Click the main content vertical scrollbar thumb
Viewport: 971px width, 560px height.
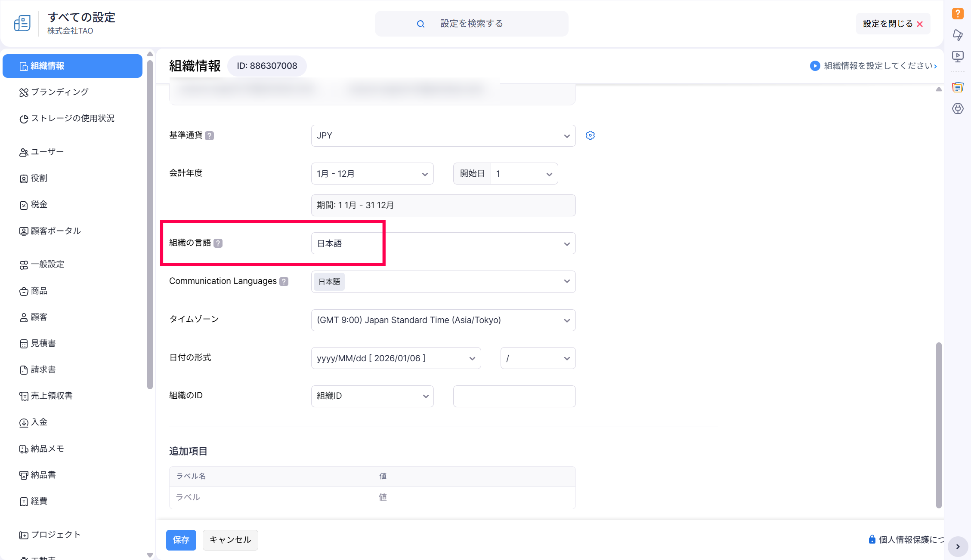(x=938, y=425)
